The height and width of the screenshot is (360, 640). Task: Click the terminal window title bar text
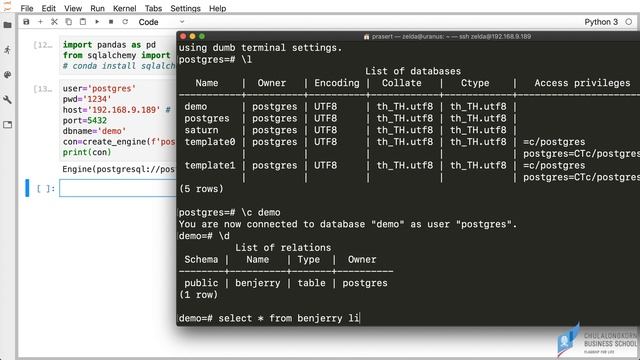coord(447,36)
